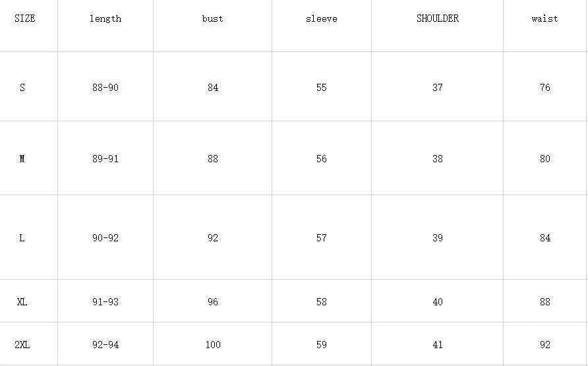
Task: Select the cell containing 88-90
Action: [x=105, y=87]
